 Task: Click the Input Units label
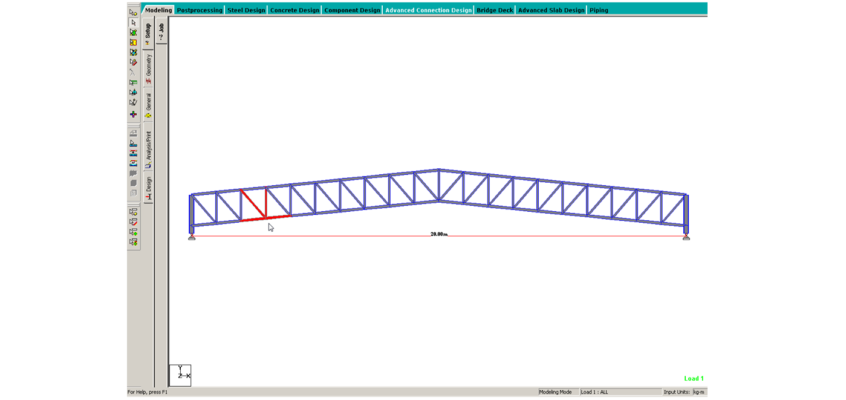tap(677, 392)
